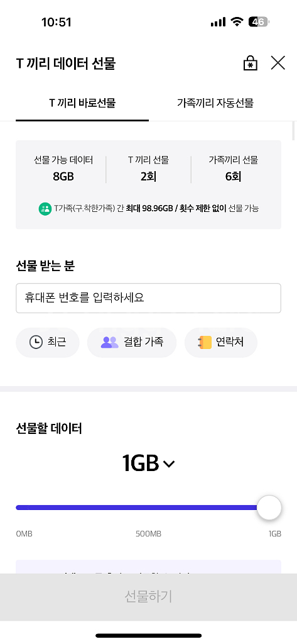The height and width of the screenshot is (644, 297).
Task: Set slider to the 0MB start
Action: 17,508
